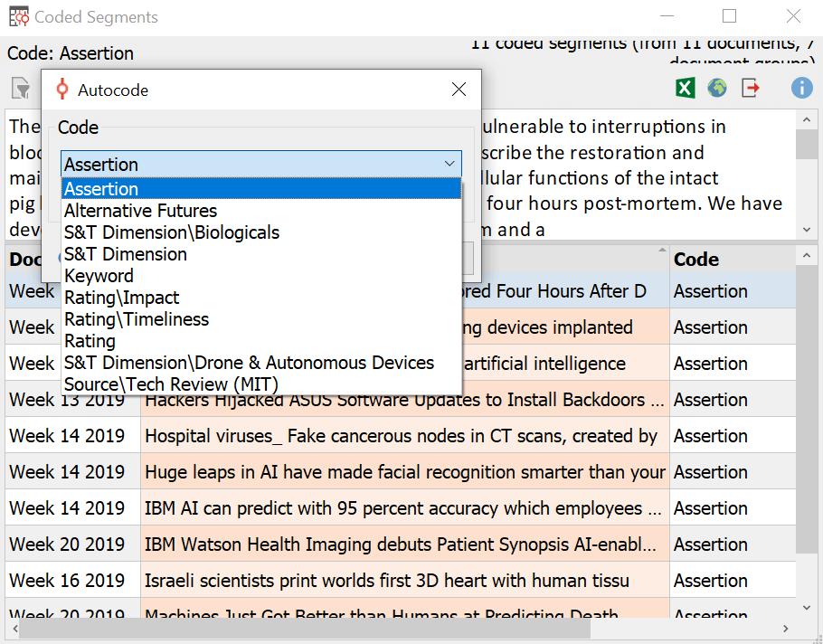Screen dimensions: 823x644
Task: Choose Rating\Timeliness code entry
Action: [x=136, y=319]
